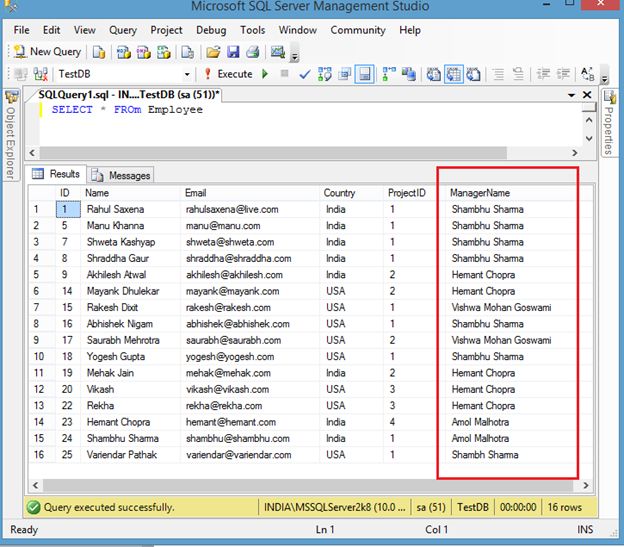Screen dimensions: 624x547
Task: Click the Increase Indent icon
Action: point(563,74)
